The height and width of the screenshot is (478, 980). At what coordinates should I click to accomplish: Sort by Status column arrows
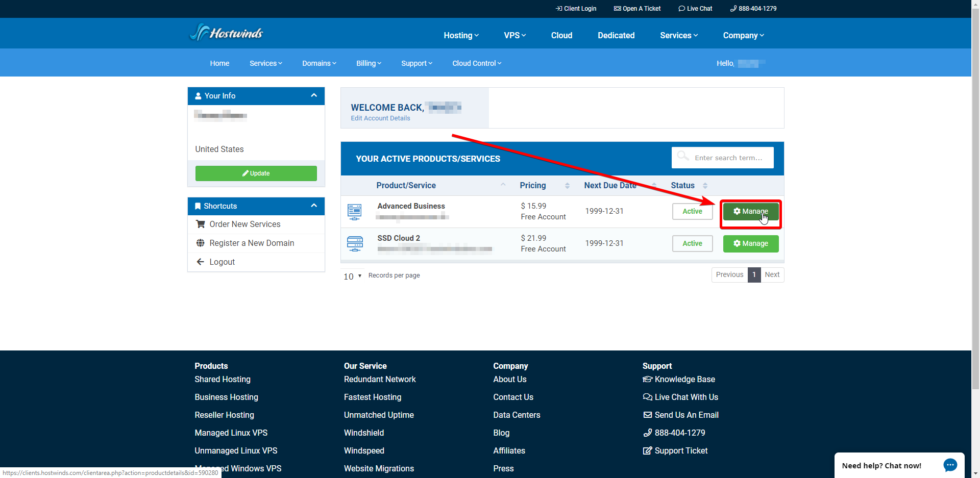click(705, 186)
